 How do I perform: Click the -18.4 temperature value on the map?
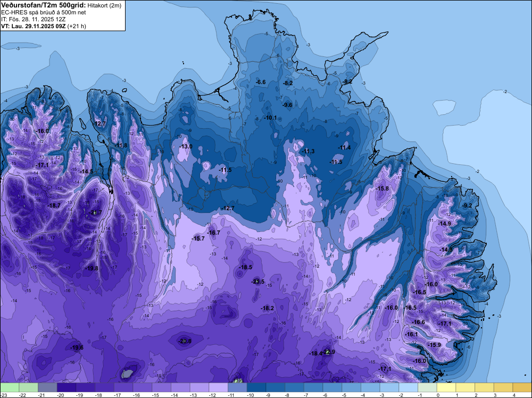coord(315,353)
